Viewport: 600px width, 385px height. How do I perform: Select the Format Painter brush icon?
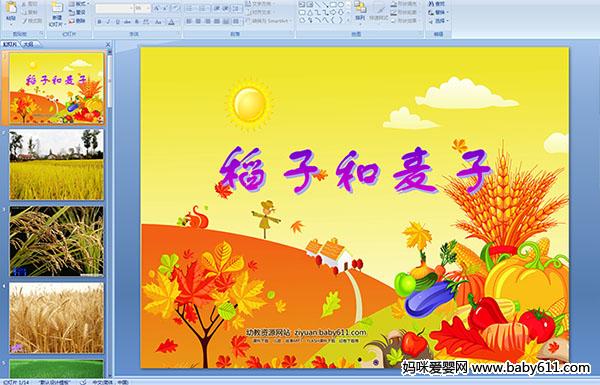[25, 21]
